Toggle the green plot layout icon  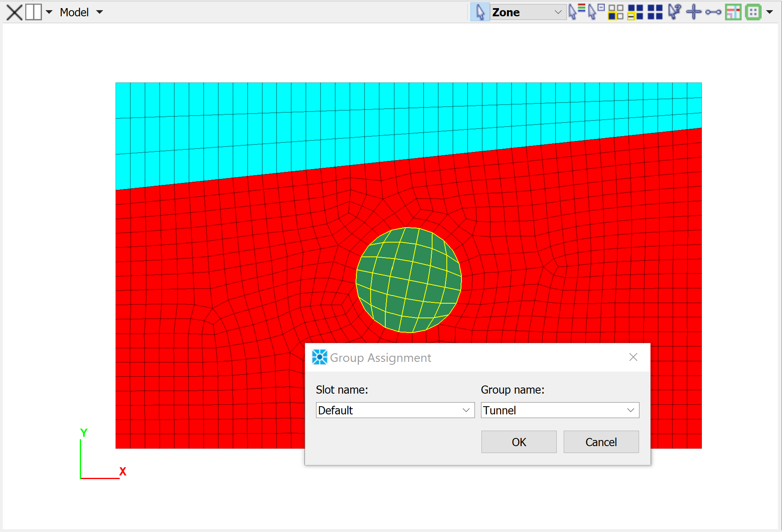pyautogui.click(x=733, y=12)
